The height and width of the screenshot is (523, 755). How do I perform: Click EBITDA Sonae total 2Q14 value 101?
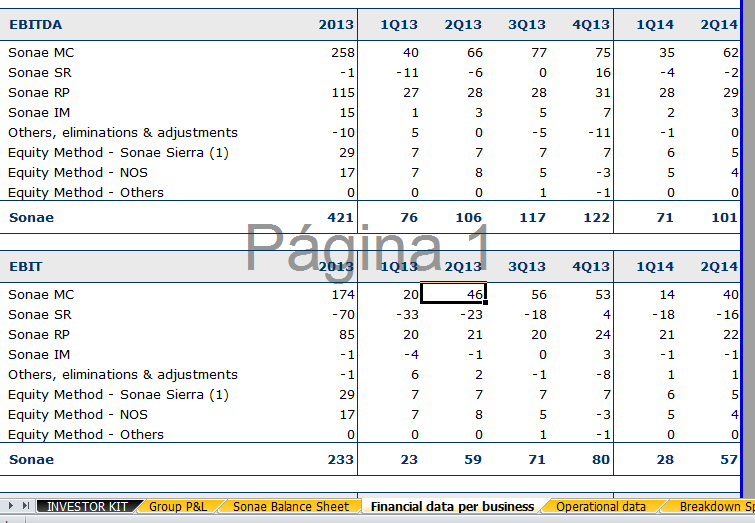[x=724, y=218]
